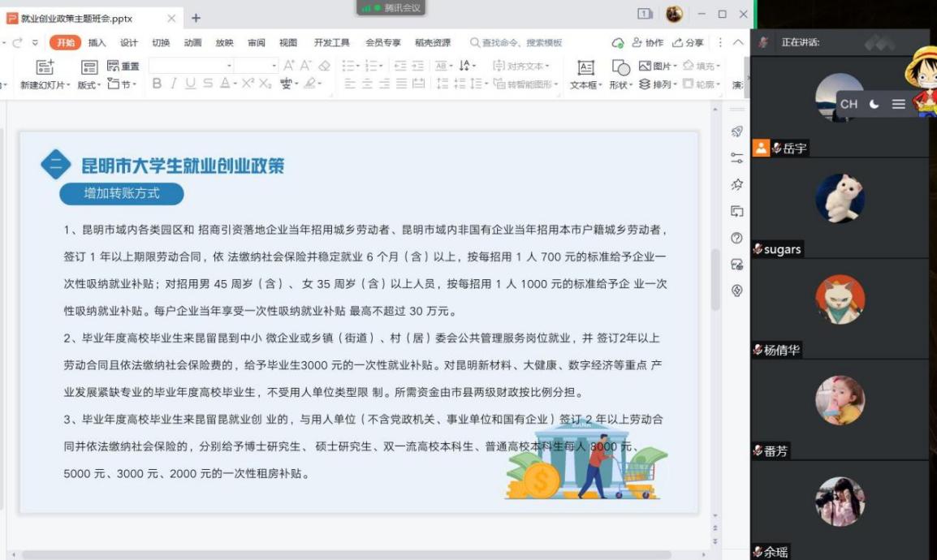The image size is (937, 560).
Task: Toggle underline formatting
Action: point(190,84)
